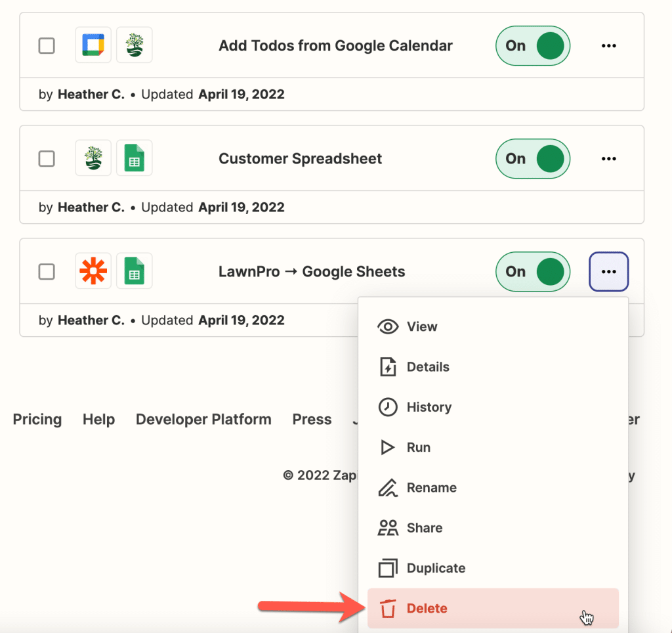Screen dimensions: 672x633
Task: Click April 19, 2022 under Add Todos Zap
Action: point(241,95)
